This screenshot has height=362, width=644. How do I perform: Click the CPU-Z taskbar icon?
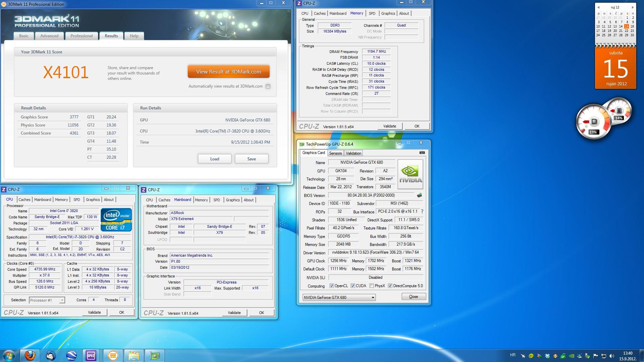point(91,355)
